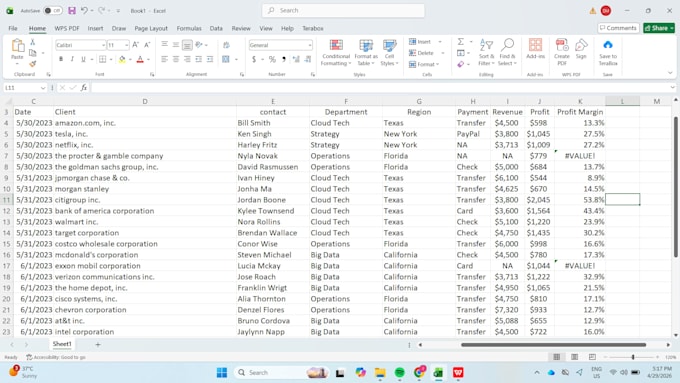Click the Create PDF icon

click(562, 52)
